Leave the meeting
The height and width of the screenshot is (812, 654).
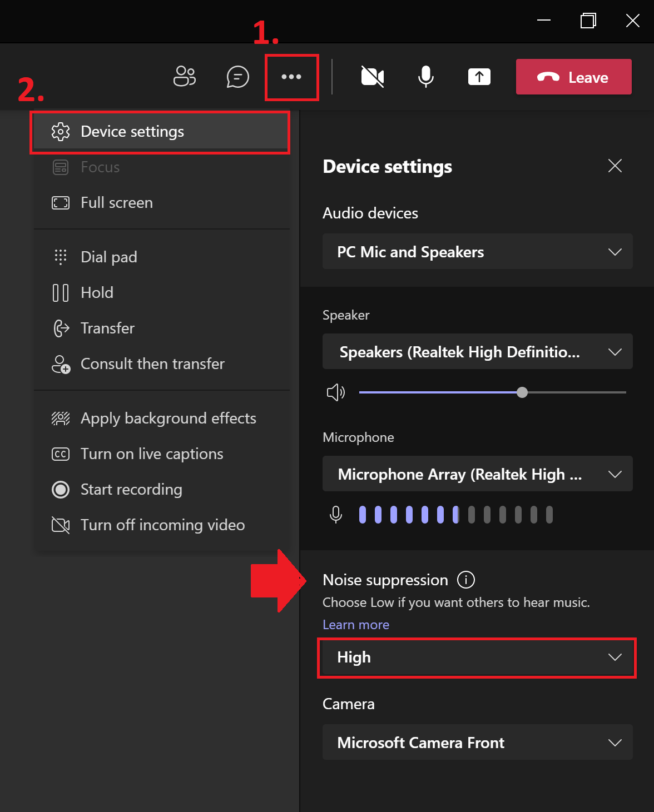click(573, 77)
